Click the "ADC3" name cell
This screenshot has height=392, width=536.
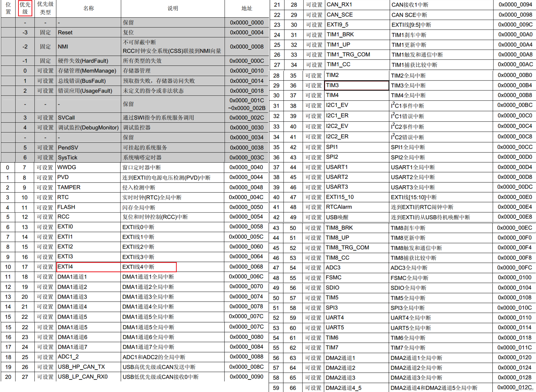click(x=357, y=268)
